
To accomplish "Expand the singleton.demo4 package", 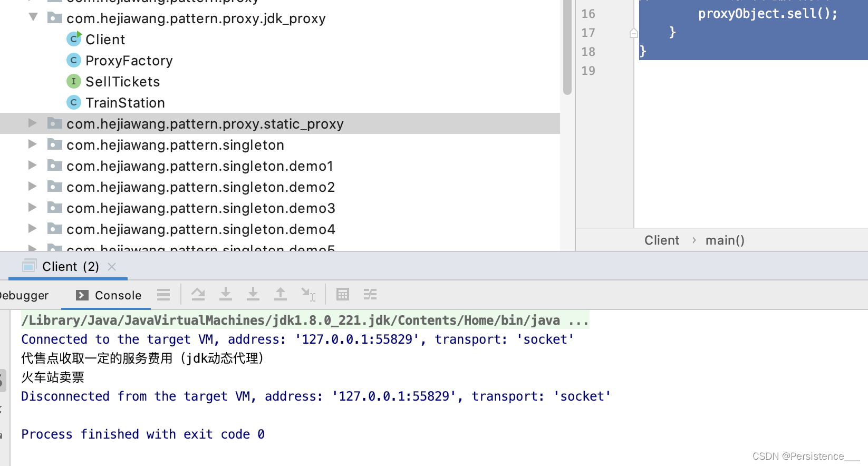I will 32,228.
